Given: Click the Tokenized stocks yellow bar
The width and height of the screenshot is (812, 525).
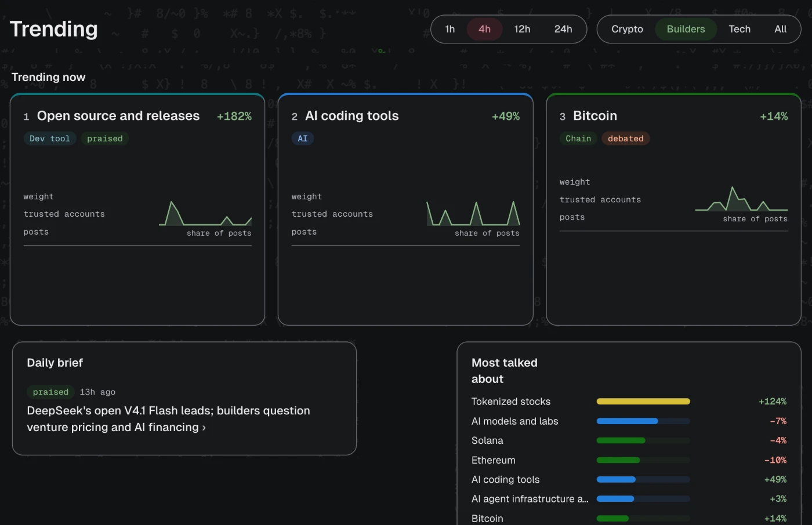Looking at the screenshot, I should click(643, 402).
